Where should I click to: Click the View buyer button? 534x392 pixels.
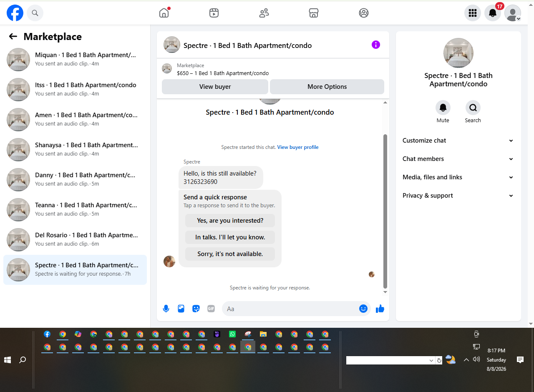(x=215, y=87)
